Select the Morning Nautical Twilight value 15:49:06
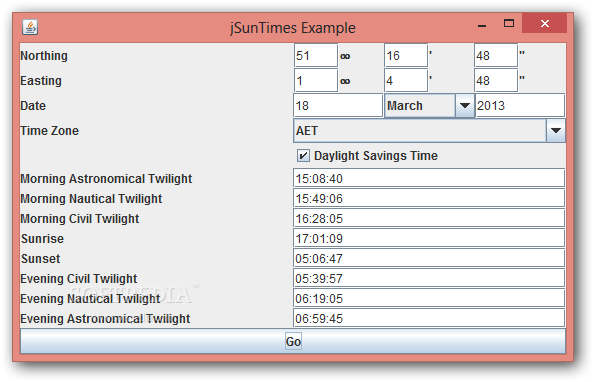The image size is (594, 382). pyautogui.click(x=429, y=198)
